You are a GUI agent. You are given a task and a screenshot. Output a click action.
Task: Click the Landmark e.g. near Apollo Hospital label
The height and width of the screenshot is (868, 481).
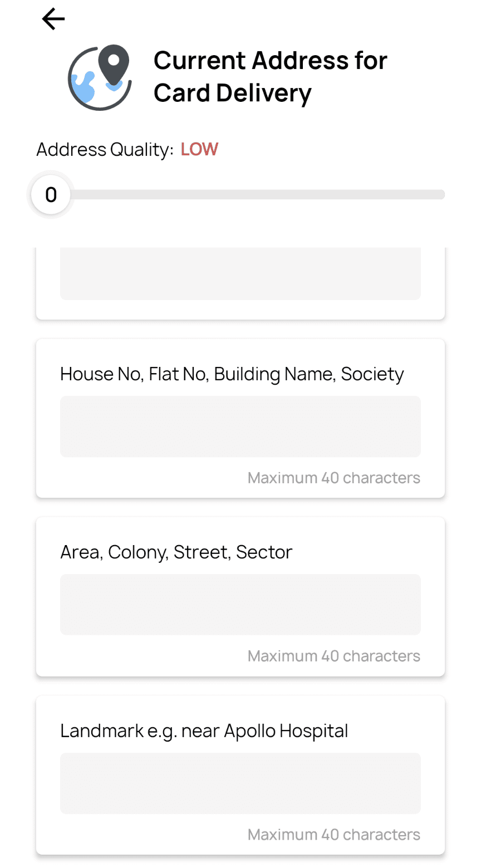204,731
